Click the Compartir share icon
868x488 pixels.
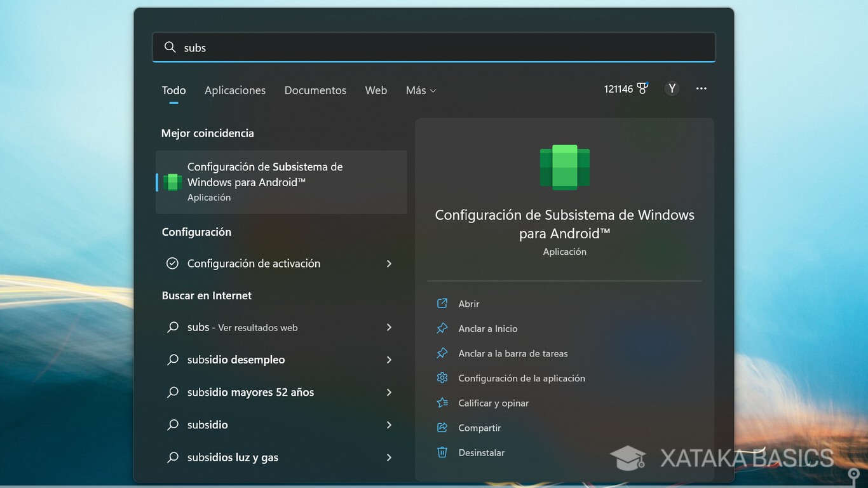(442, 428)
